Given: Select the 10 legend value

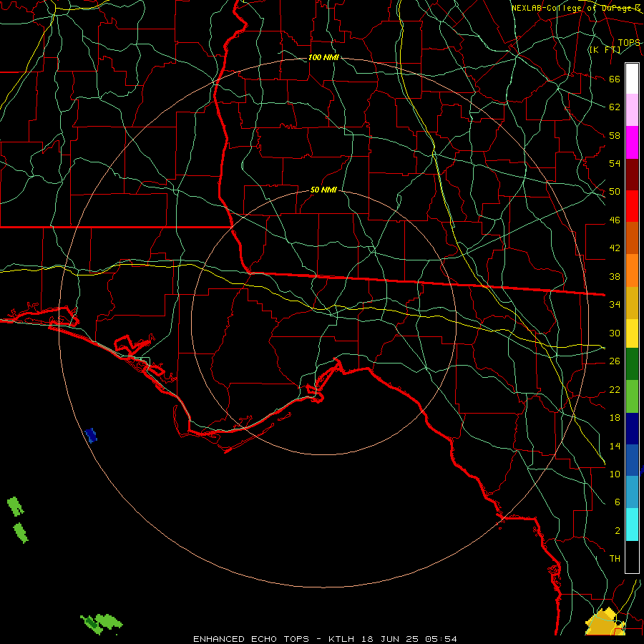Looking at the screenshot, I should (x=615, y=474).
